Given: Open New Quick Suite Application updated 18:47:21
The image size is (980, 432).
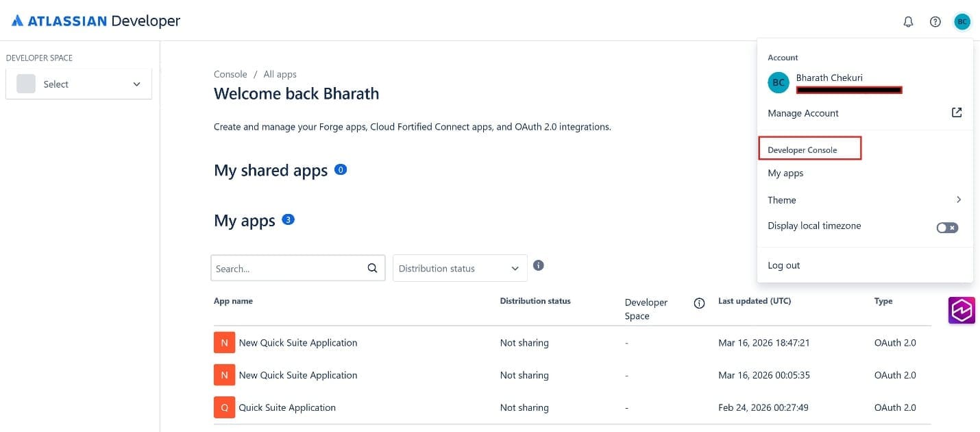Looking at the screenshot, I should tap(298, 343).
